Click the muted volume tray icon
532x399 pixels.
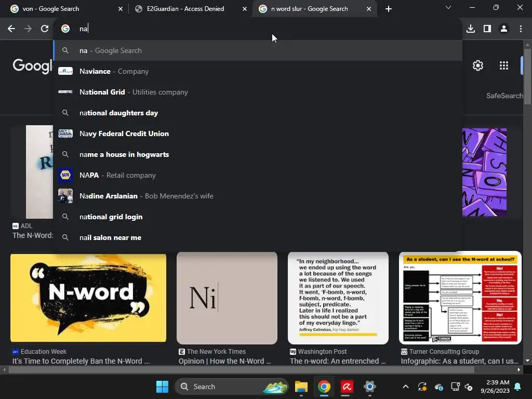469,387
